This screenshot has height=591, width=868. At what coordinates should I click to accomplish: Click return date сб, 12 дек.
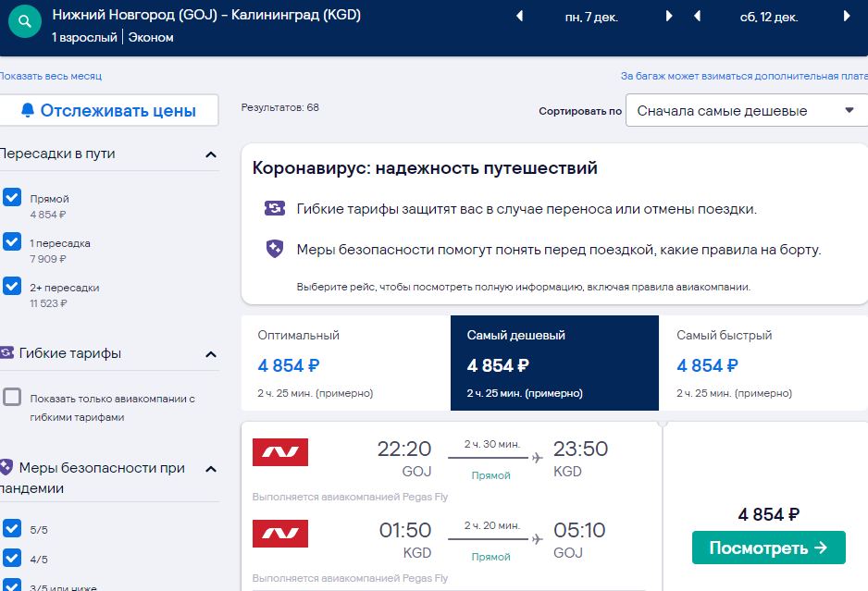[x=769, y=18]
